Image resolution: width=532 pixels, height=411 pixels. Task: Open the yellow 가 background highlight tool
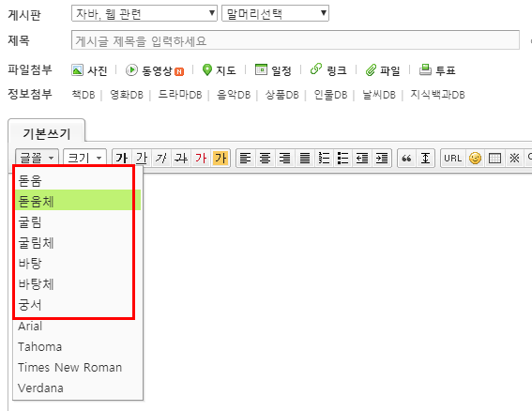click(x=220, y=159)
